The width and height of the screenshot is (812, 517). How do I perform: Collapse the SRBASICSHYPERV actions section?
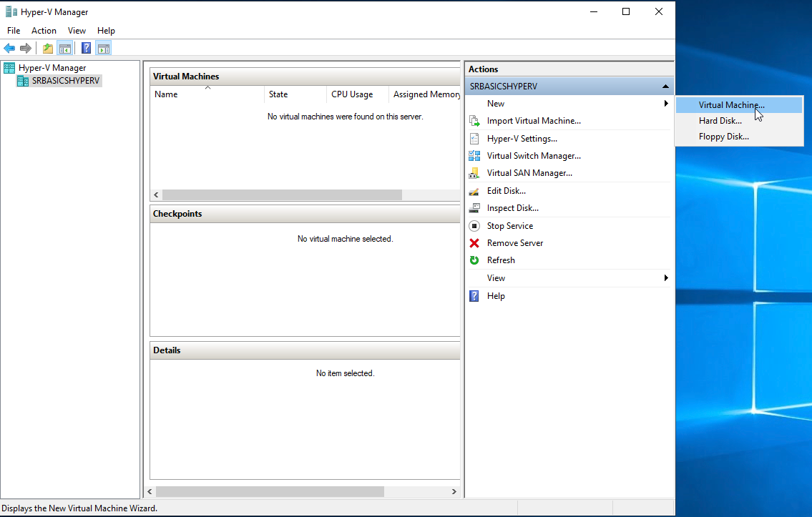click(x=665, y=87)
